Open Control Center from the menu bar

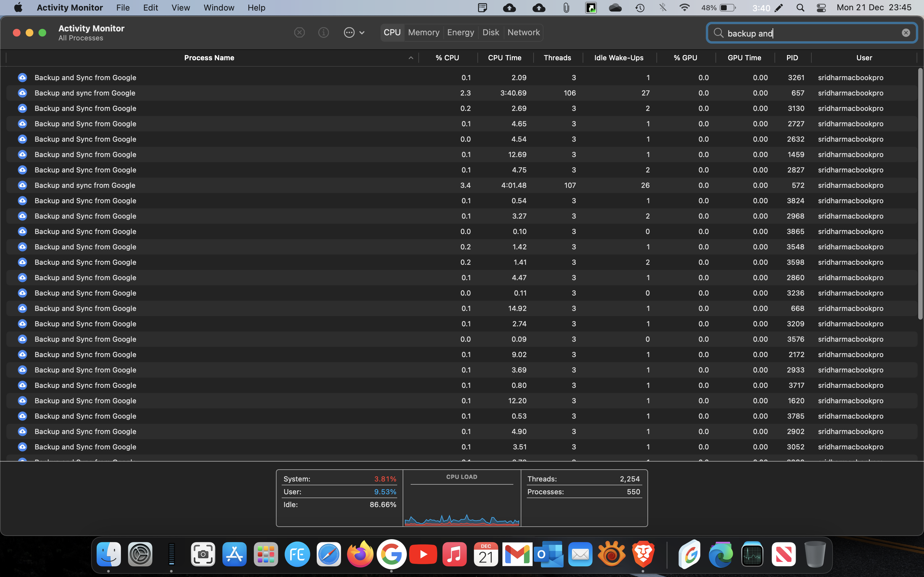821,8
